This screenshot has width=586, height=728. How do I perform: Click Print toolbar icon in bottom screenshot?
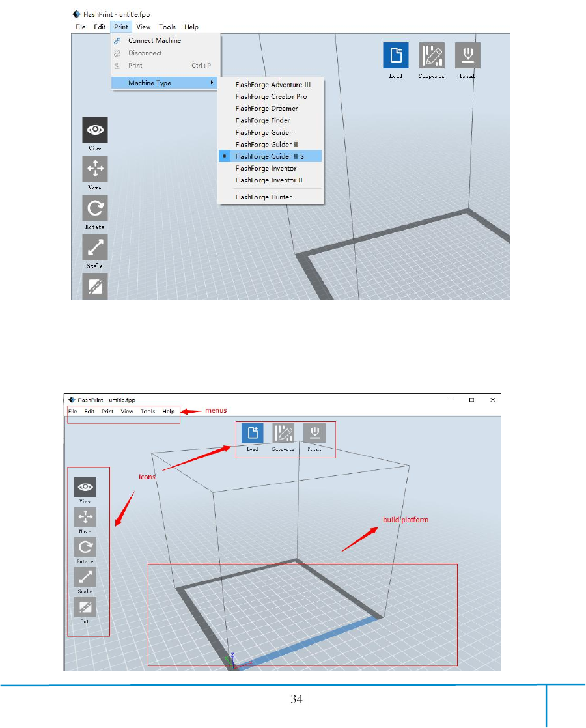314,433
